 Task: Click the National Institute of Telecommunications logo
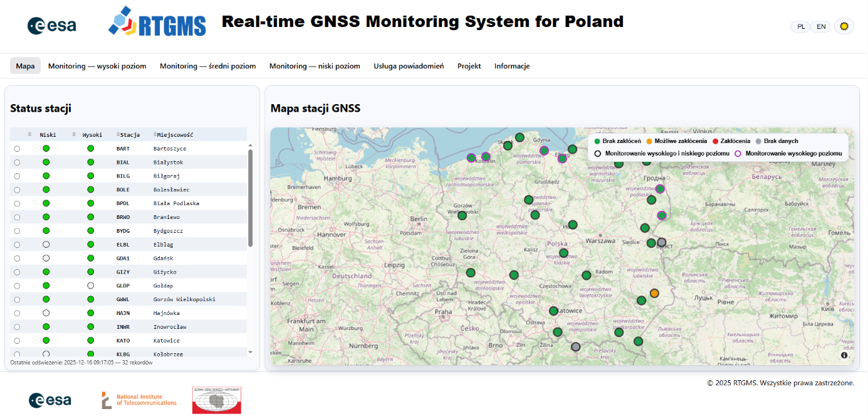[x=139, y=400]
